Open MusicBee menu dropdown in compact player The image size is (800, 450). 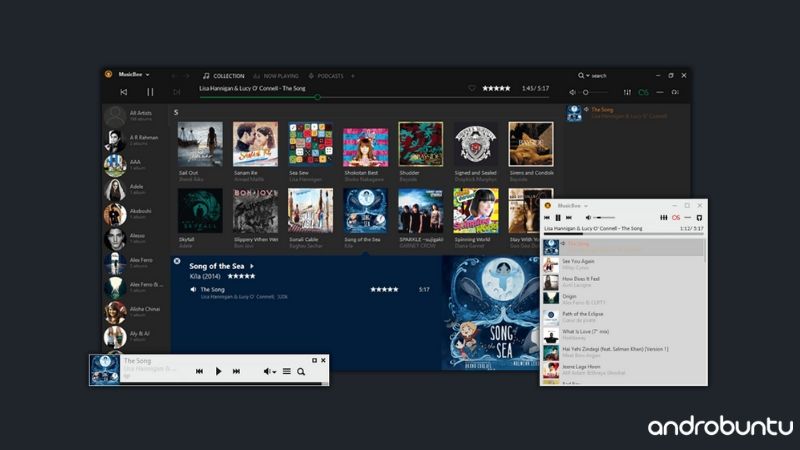(572, 206)
